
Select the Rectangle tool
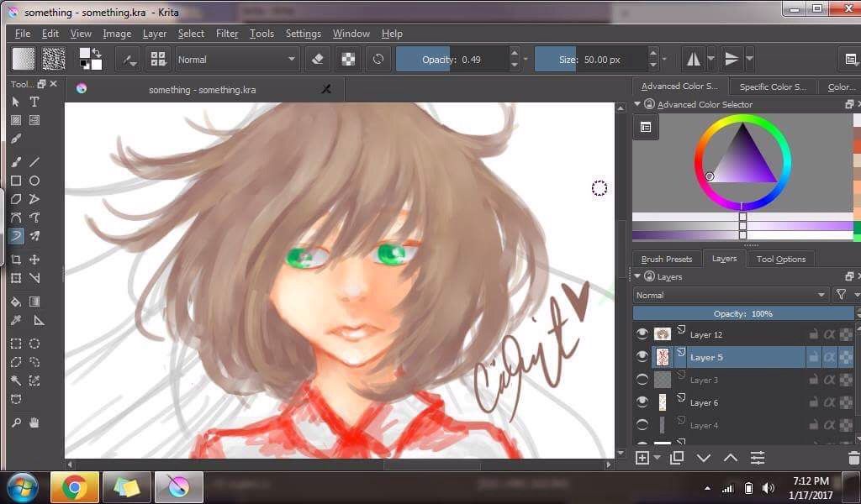(16, 181)
